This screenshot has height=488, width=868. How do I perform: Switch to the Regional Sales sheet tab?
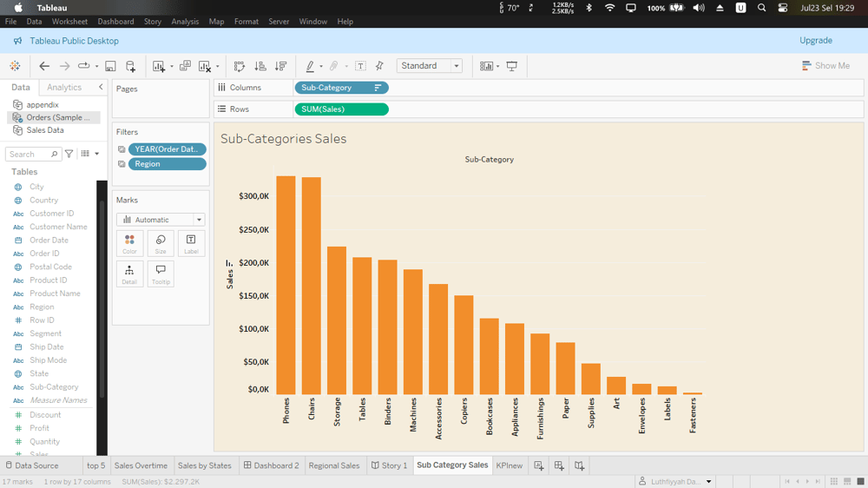point(334,465)
